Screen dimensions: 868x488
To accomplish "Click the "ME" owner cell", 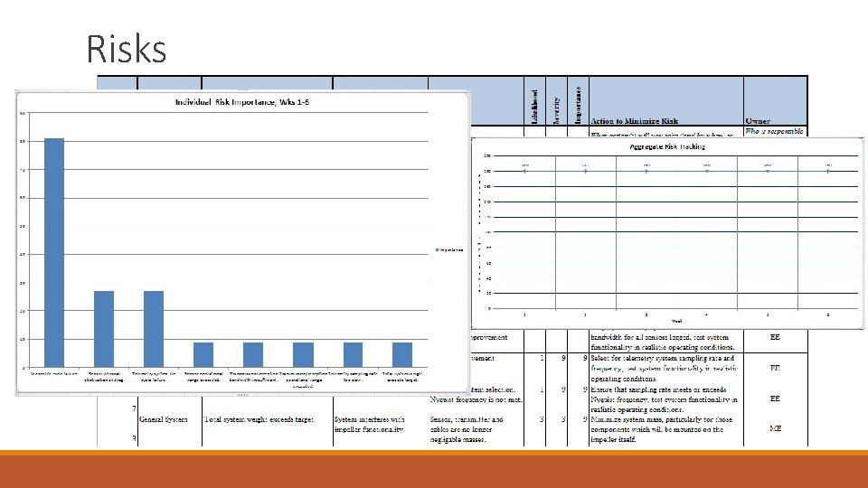I will [776, 428].
